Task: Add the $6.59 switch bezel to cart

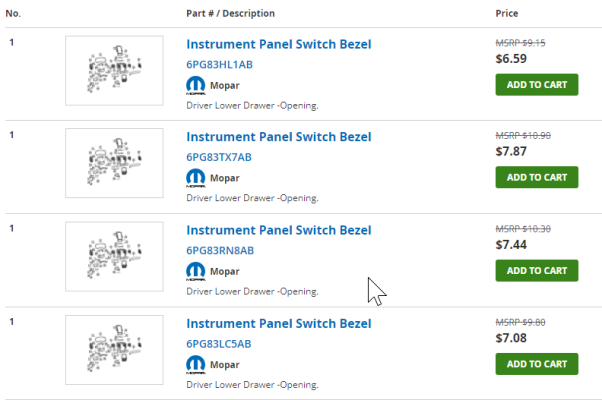Action: [x=537, y=85]
